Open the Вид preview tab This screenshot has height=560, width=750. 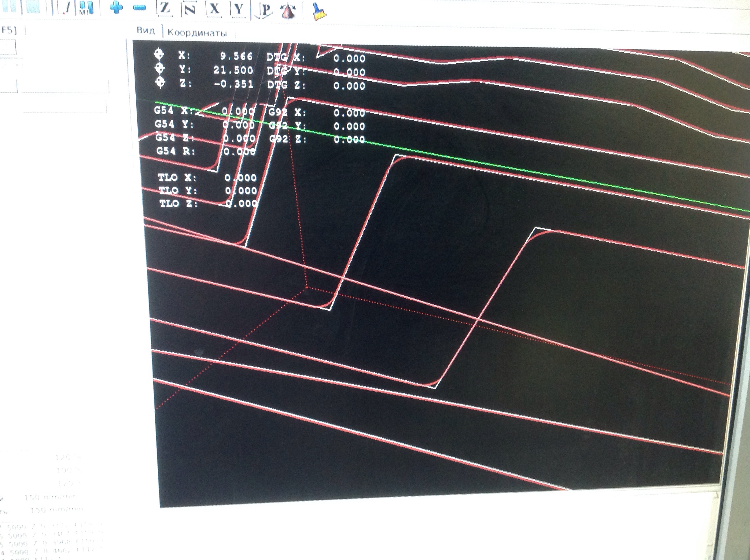point(146,30)
